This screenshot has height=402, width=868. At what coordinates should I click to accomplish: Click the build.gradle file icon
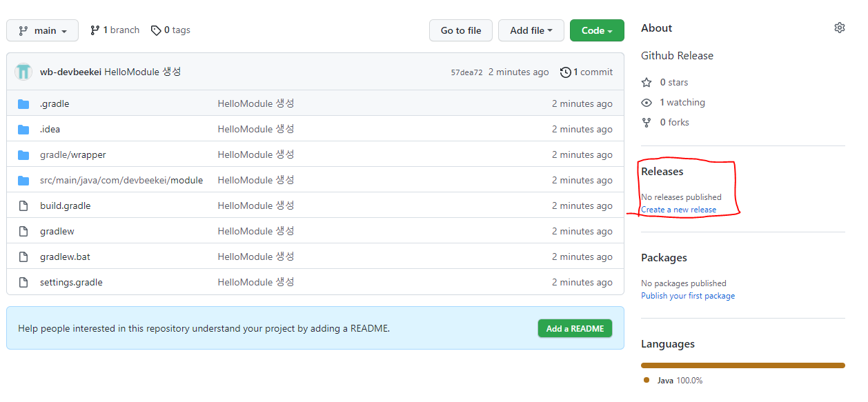[23, 205]
